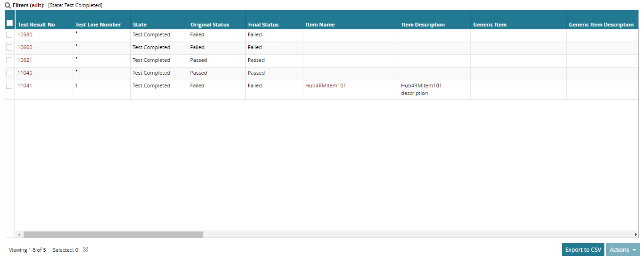Viewport: 644px width, 257px height.
Task: Select State cell of row 11041
Action: click(159, 90)
